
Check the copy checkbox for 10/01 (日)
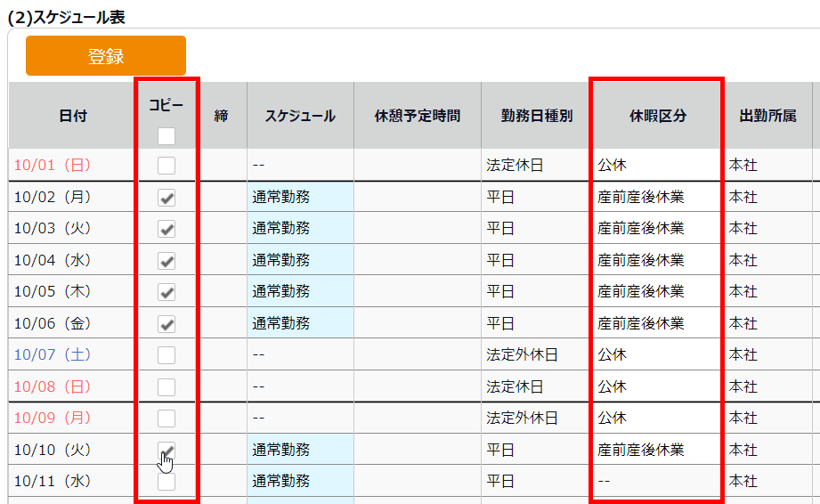point(166,166)
